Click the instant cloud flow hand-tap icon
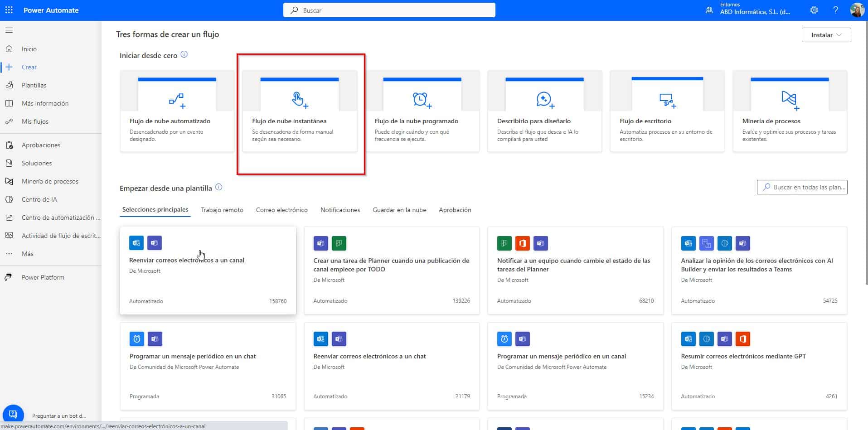868x430 pixels. click(x=300, y=100)
